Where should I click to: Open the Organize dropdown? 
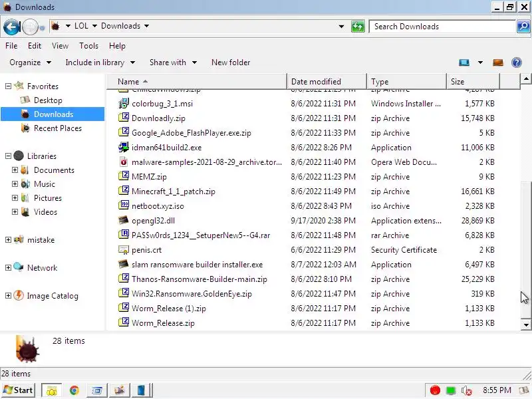30,63
